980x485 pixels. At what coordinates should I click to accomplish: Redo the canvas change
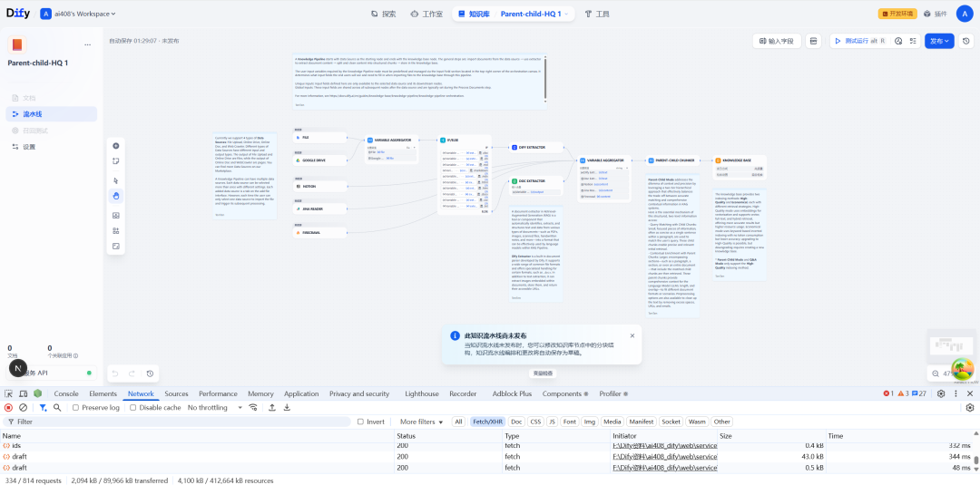click(132, 373)
